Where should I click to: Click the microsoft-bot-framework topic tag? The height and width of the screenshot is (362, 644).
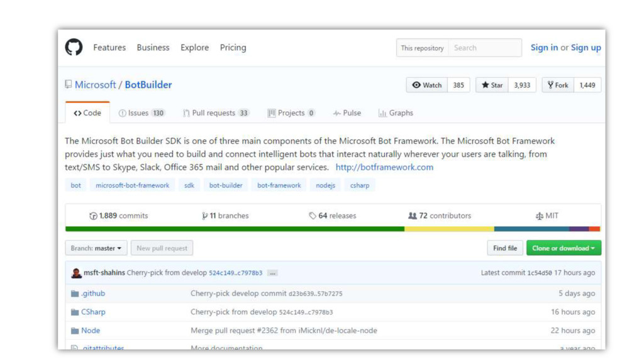tap(132, 185)
